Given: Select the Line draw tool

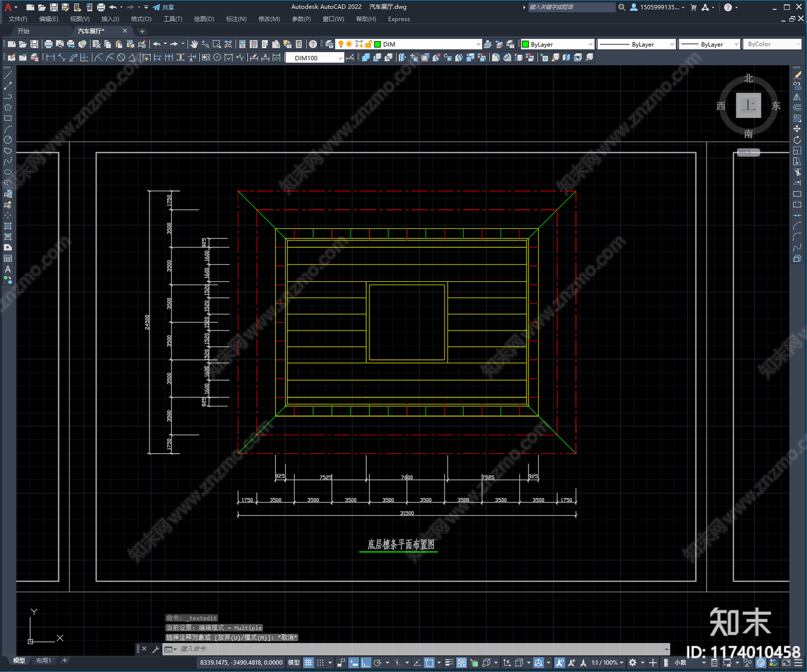Looking at the screenshot, I should click(8, 75).
